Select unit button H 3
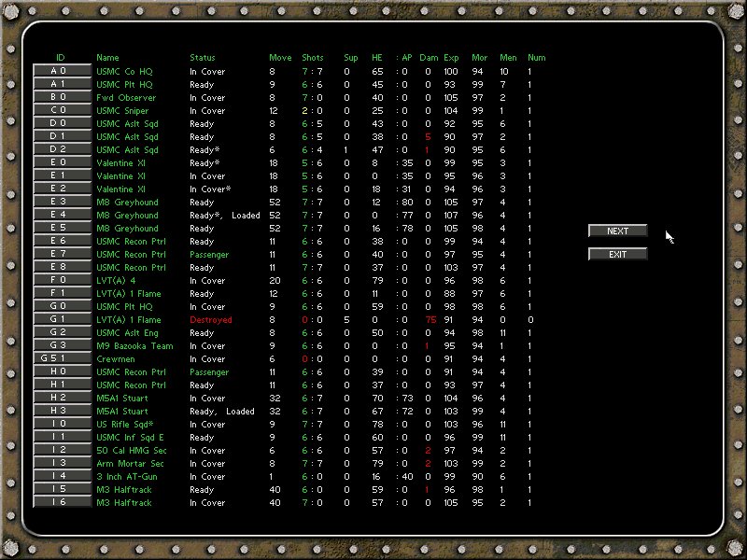The height and width of the screenshot is (560, 747). pyautogui.click(x=62, y=412)
